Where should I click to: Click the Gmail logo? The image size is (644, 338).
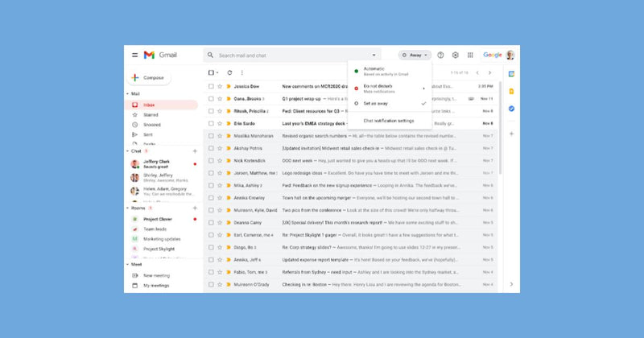click(x=160, y=55)
